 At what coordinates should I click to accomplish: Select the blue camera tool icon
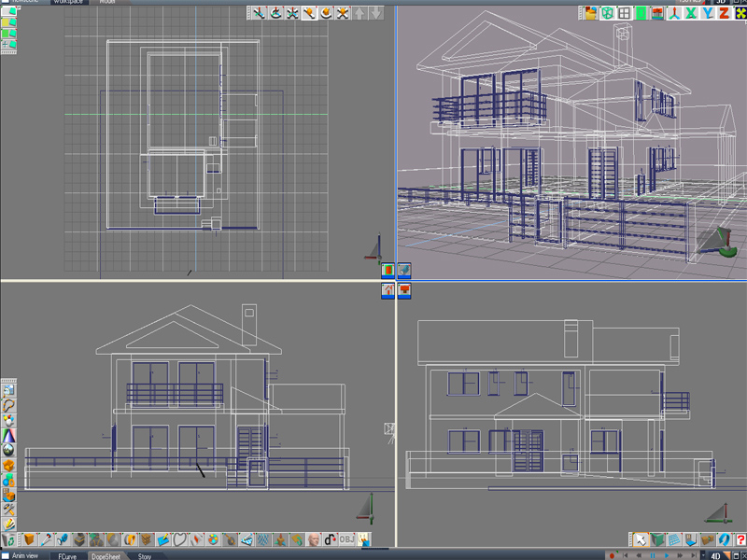[63, 539]
